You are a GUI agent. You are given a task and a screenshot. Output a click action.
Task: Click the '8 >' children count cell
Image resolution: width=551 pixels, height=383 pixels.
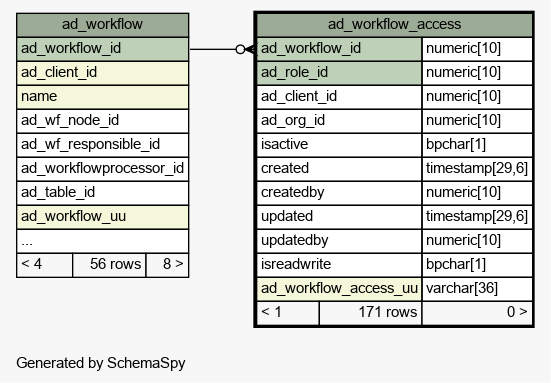click(x=167, y=265)
